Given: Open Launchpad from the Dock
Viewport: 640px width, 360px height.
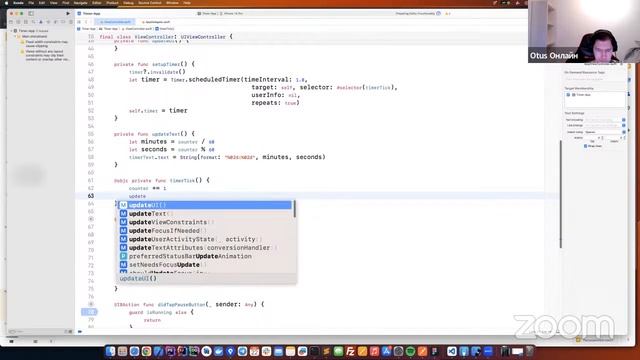Looking at the screenshot, I should click(122, 351).
